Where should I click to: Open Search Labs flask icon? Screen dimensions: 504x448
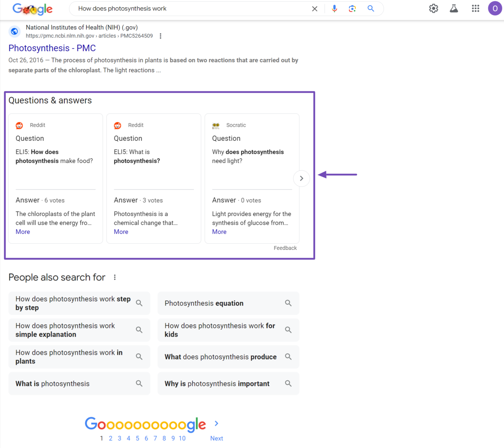click(x=454, y=9)
